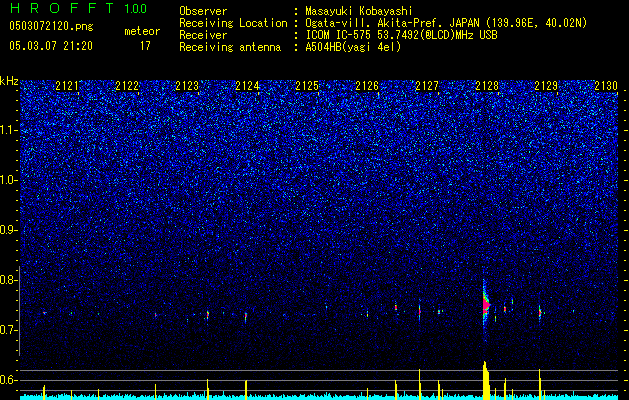Viewport: 629px width, 400px height.
Task: Click the 'Receiver' field label
Action: click(x=203, y=35)
